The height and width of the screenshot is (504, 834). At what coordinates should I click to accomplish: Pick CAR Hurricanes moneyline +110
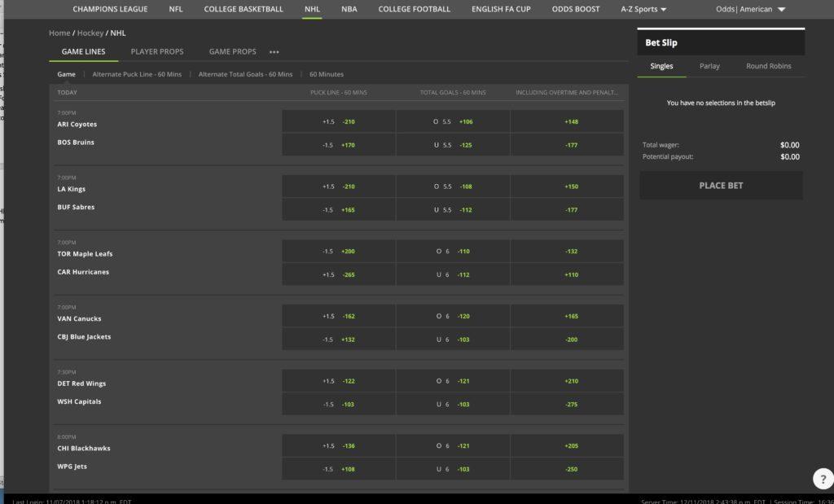click(567, 275)
